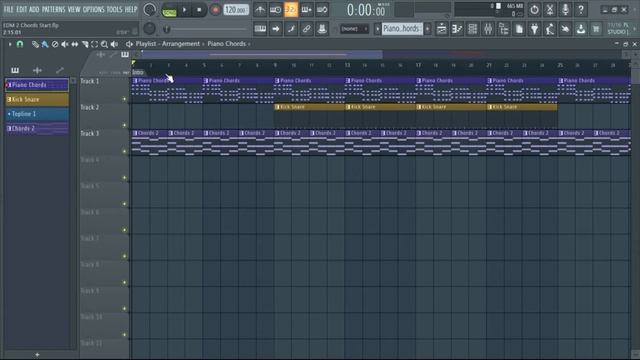This screenshot has height=360, width=640.
Task: Open playlist options menu arrow
Action: pyautogui.click(x=9, y=44)
